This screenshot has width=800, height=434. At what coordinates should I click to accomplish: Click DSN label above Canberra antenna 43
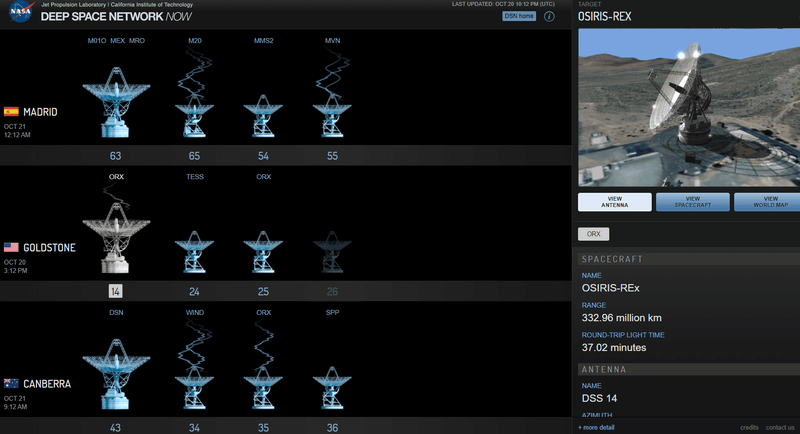coord(116,312)
